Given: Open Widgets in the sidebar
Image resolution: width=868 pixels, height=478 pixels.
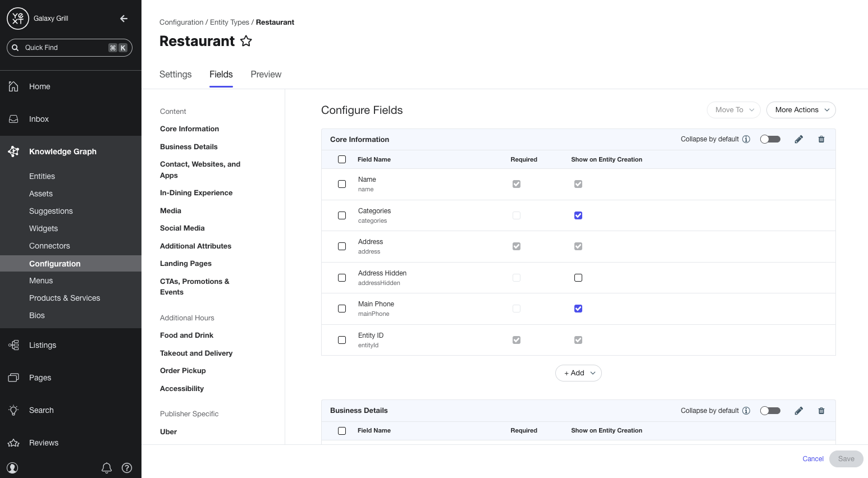Looking at the screenshot, I should click(x=44, y=228).
